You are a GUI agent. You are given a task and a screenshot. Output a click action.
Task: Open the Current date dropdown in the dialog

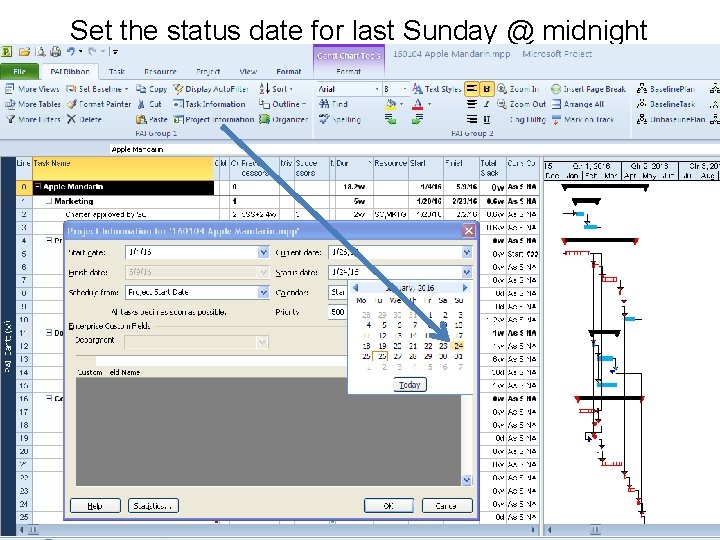click(467, 252)
